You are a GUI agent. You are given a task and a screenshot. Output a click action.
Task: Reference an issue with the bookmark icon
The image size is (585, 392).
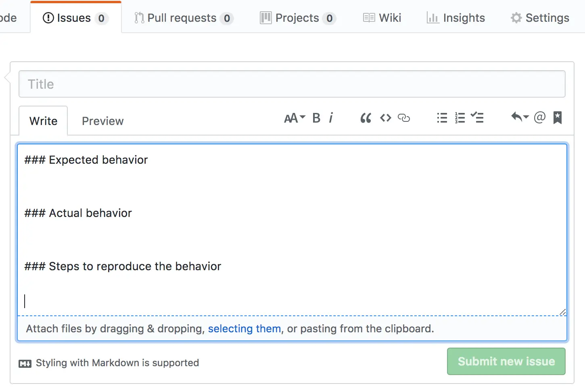click(558, 118)
